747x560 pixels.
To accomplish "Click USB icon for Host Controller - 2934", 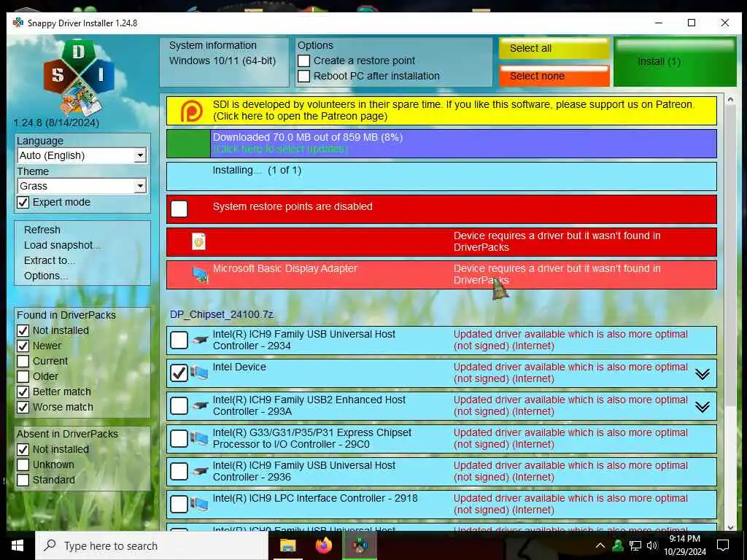I will pyautogui.click(x=200, y=340).
